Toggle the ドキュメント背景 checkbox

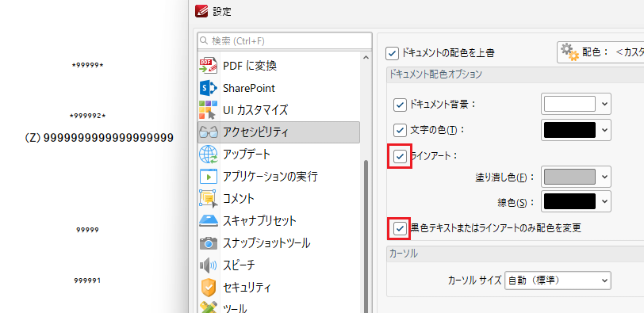click(400, 105)
